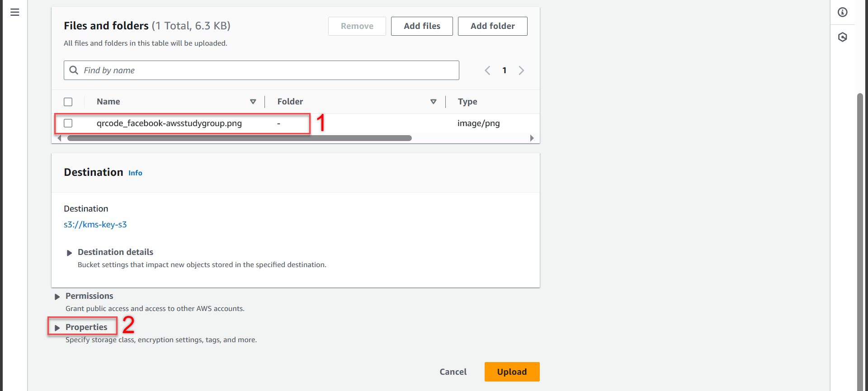This screenshot has height=391, width=868.
Task: Open the hamburger navigation menu
Action: (x=15, y=12)
